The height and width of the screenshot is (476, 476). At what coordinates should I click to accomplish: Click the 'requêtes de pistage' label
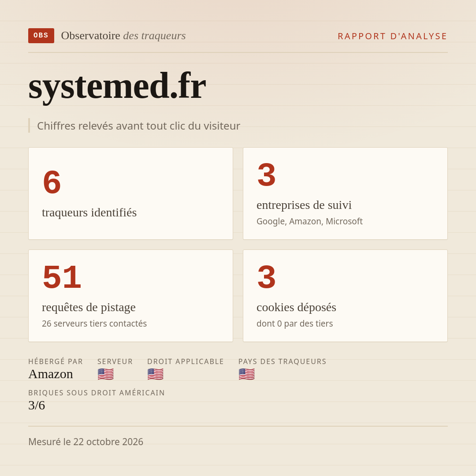89,307
